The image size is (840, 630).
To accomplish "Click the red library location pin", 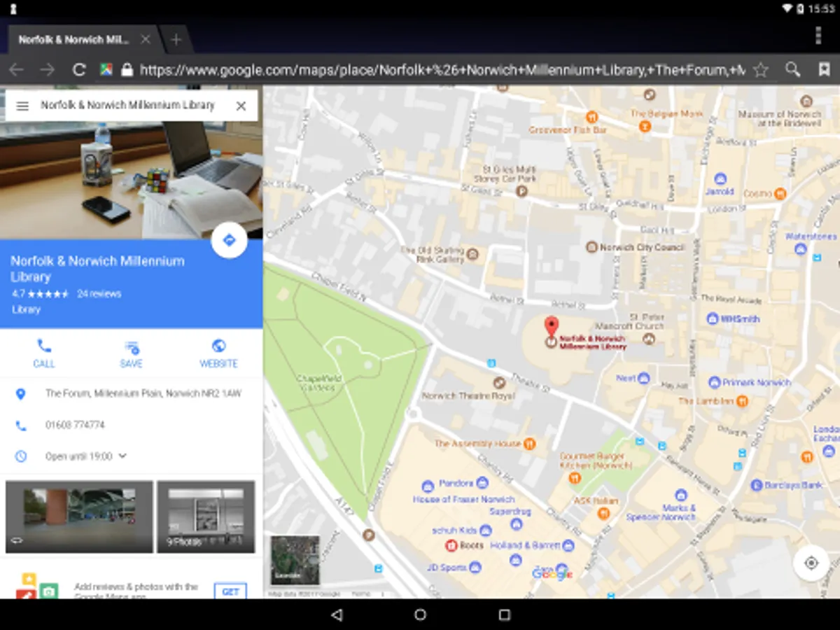I will 552,328.
